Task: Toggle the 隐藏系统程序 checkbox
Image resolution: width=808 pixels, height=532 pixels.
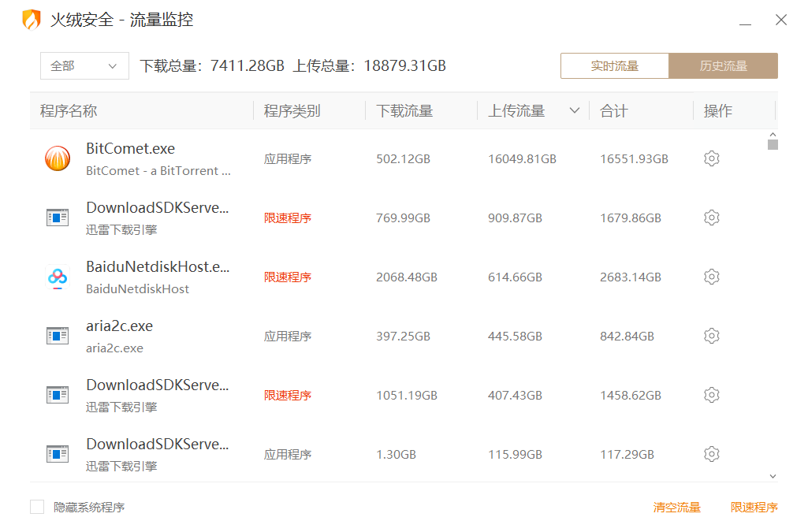Action: pyautogui.click(x=37, y=507)
